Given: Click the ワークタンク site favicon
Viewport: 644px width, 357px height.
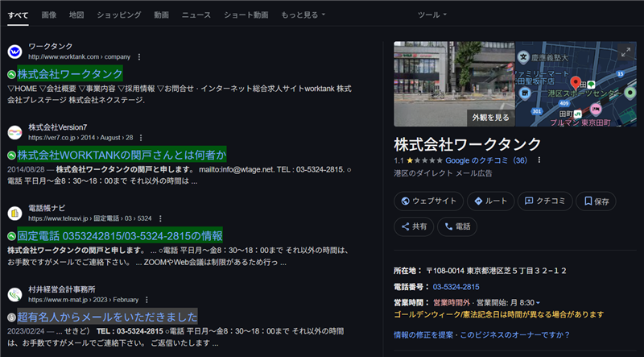Looking at the screenshot, I should click(14, 52).
